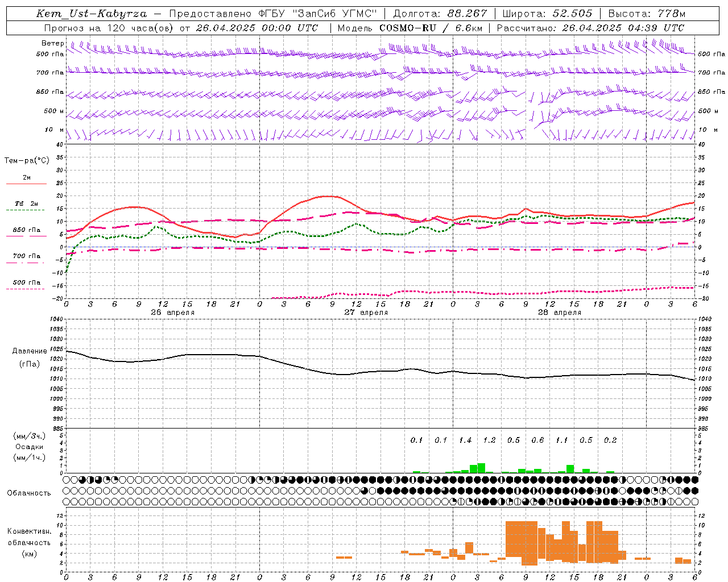
Task: Select the Конвективн. label
Action: click(29, 531)
